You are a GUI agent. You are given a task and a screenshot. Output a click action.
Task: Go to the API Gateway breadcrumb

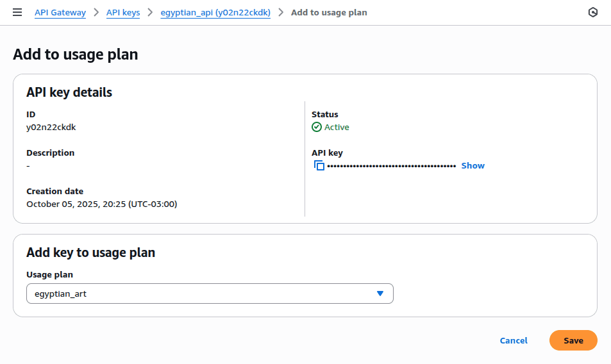click(60, 13)
